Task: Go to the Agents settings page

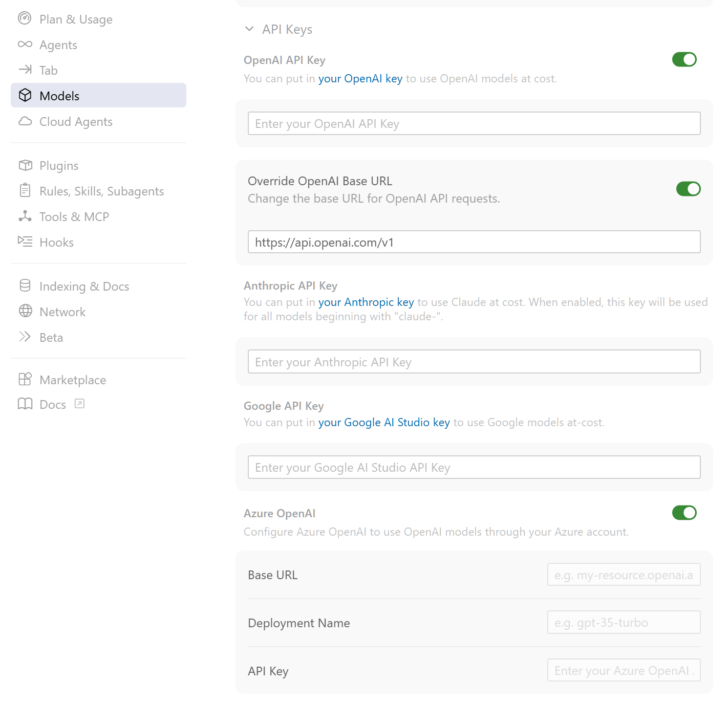Action: pos(98,45)
